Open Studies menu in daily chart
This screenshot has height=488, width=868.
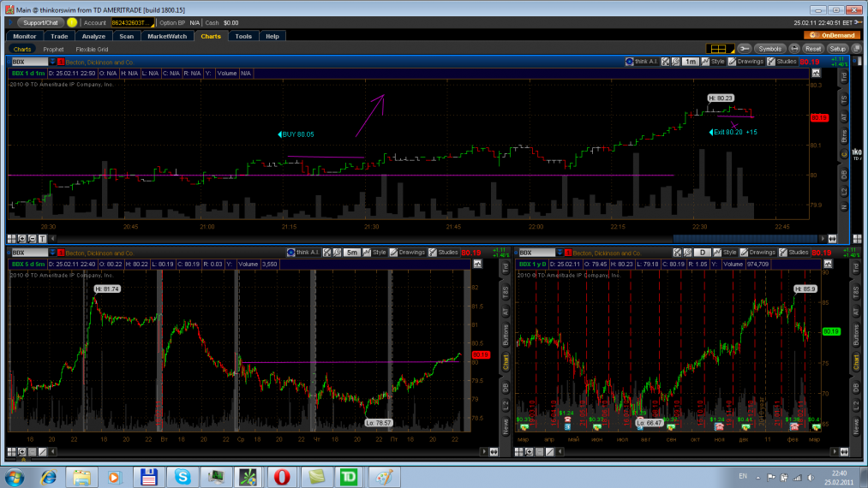tap(793, 253)
